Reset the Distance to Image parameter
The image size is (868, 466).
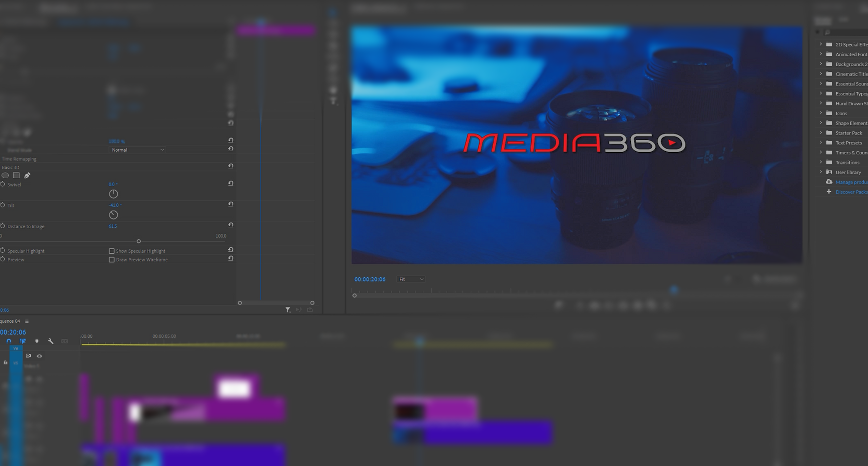point(230,225)
